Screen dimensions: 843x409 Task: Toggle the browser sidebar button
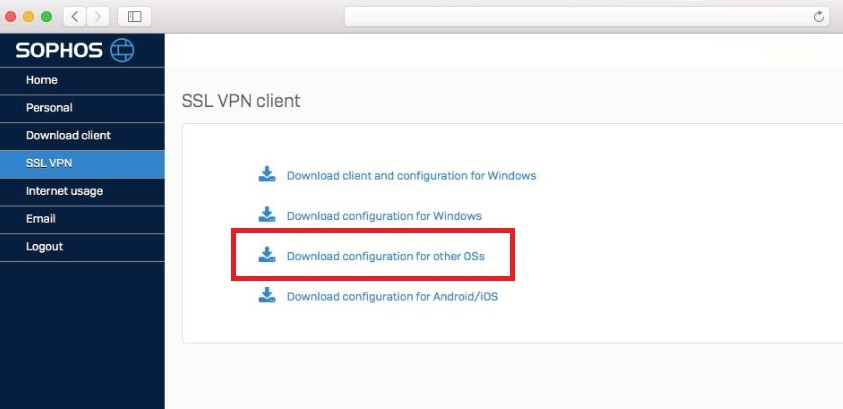(x=134, y=17)
